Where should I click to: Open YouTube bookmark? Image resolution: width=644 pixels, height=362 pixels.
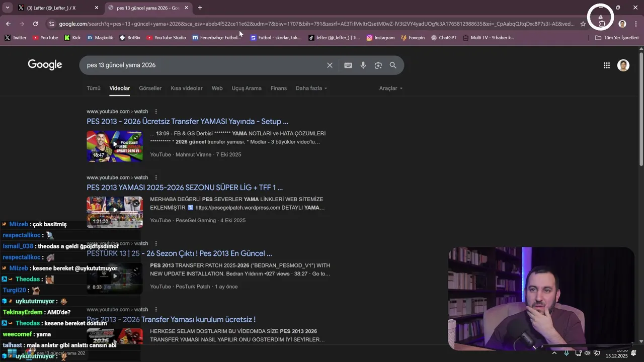pyautogui.click(x=45, y=38)
